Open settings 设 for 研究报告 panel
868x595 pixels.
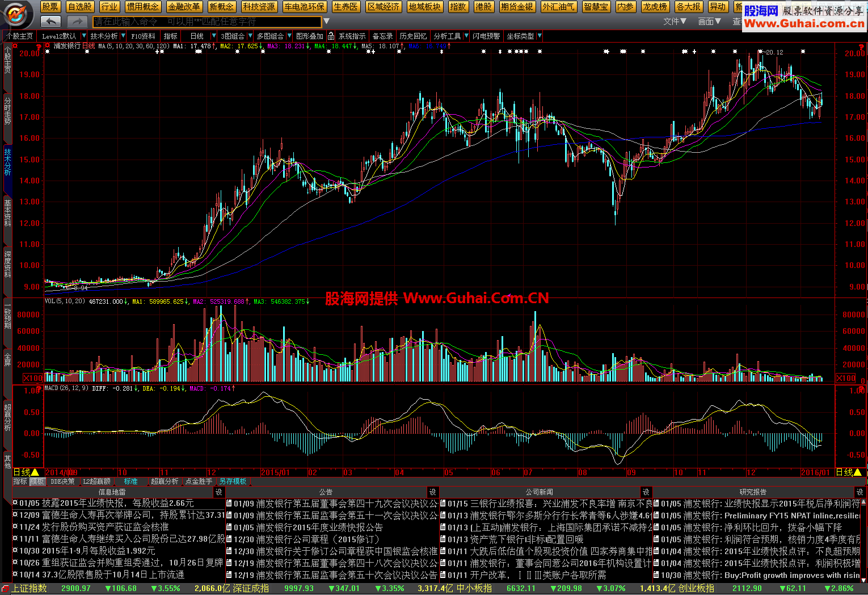coord(860,492)
